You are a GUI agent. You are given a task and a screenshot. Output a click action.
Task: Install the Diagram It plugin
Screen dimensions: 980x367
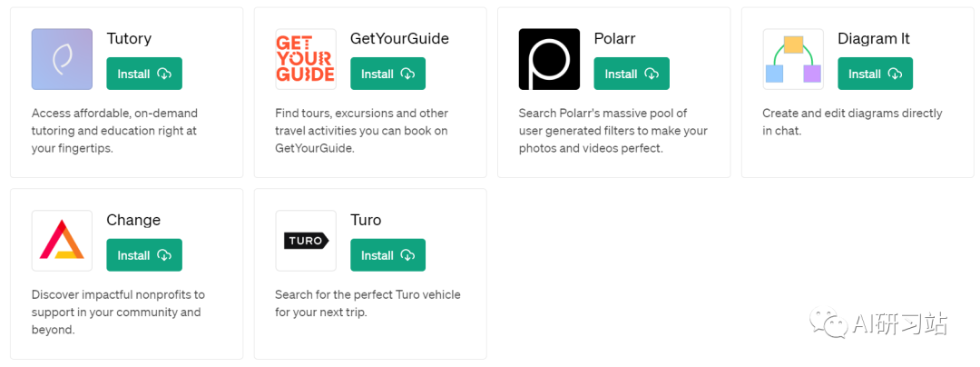(x=875, y=74)
